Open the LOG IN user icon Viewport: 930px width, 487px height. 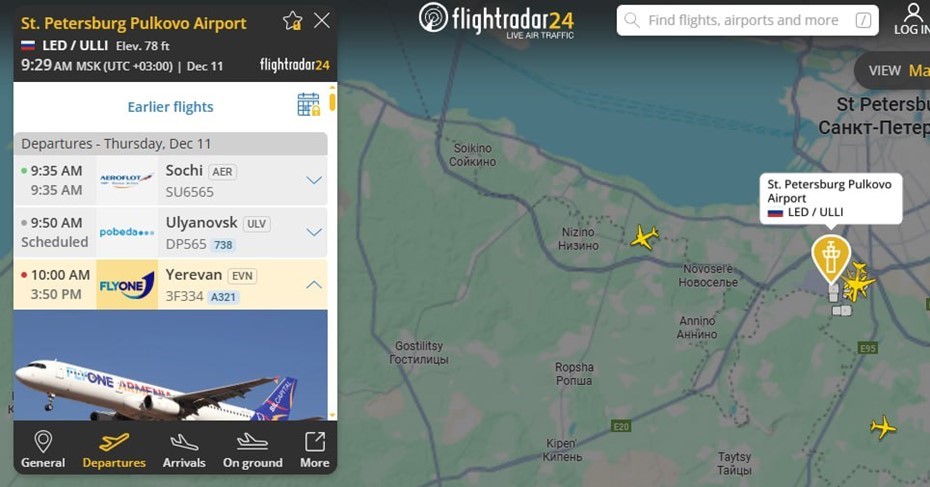(x=913, y=18)
